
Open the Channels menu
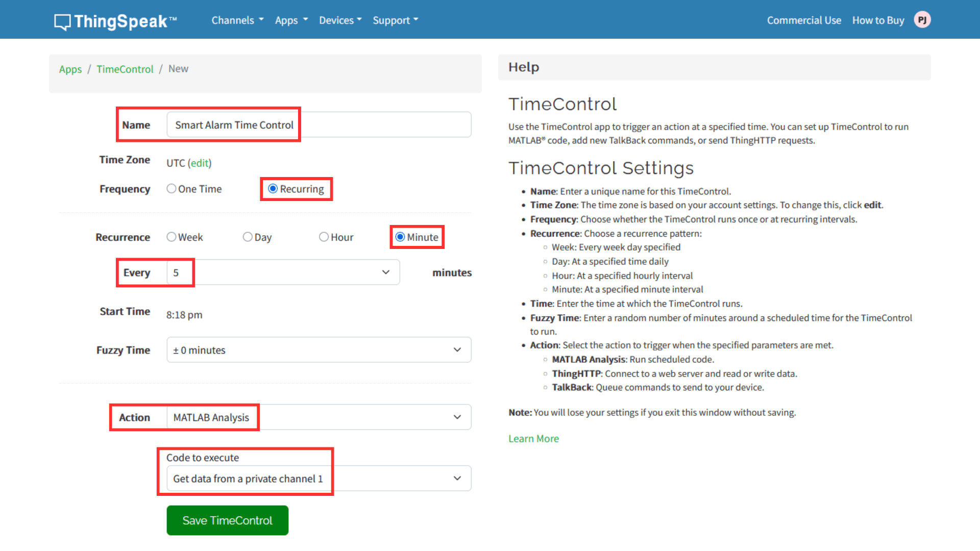237,20
